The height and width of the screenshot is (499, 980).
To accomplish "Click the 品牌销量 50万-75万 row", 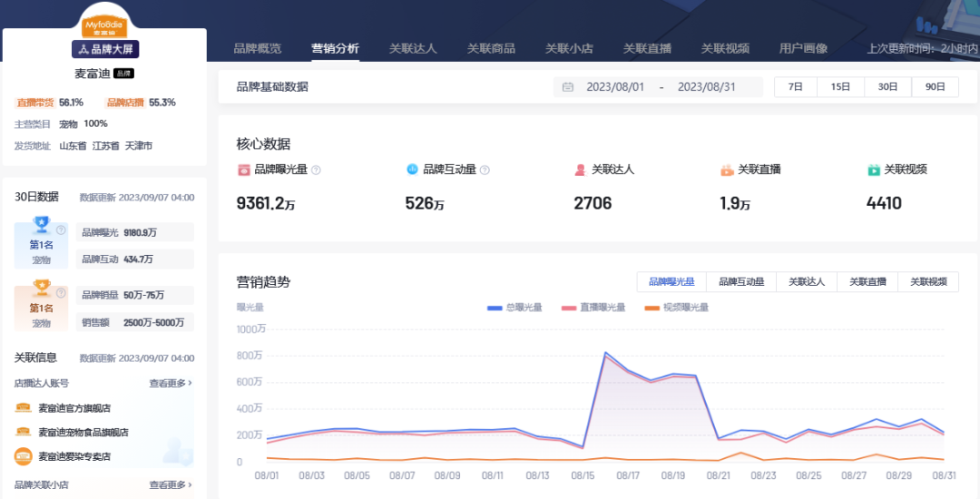I will 135,295.
